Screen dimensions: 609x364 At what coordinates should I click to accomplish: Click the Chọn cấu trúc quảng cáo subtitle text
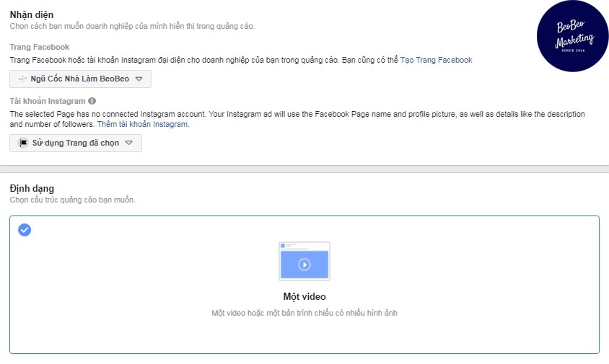click(72, 200)
